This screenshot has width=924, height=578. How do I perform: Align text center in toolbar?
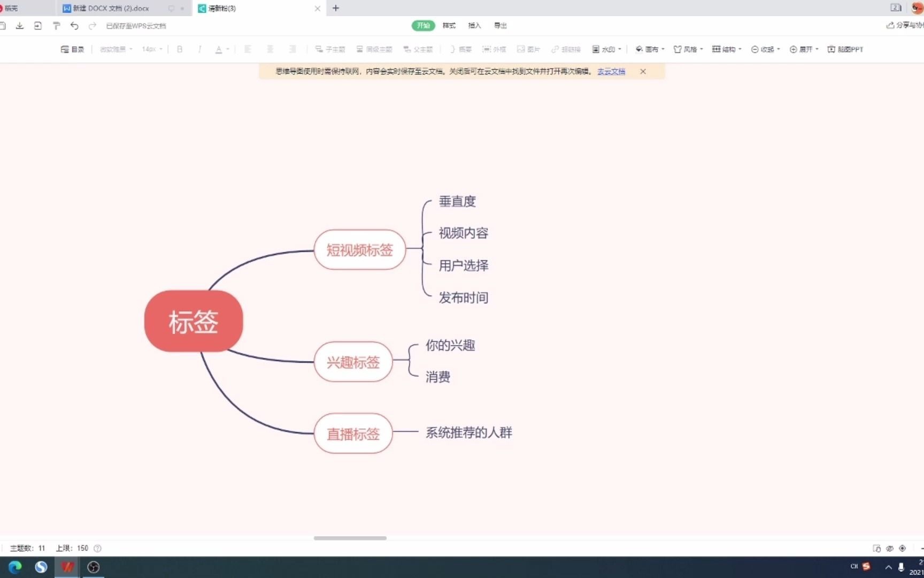point(270,49)
